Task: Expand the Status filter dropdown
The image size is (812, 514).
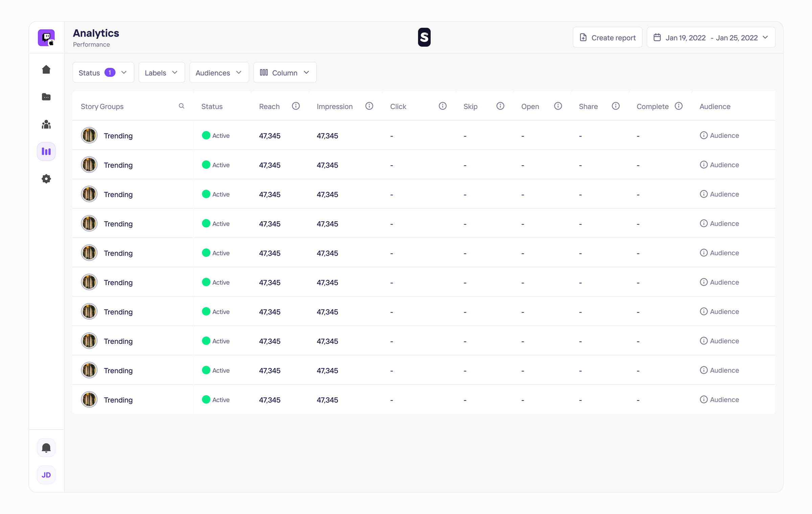Action: pos(103,72)
